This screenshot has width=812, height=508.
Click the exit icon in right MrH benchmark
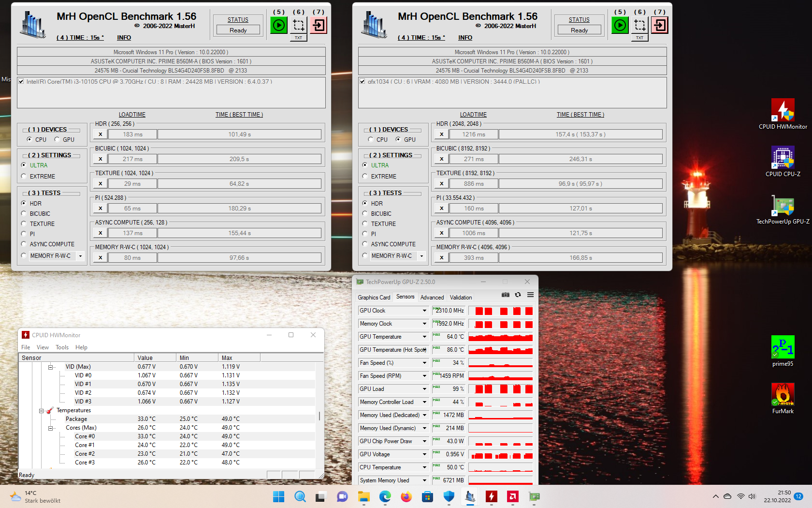(x=660, y=25)
